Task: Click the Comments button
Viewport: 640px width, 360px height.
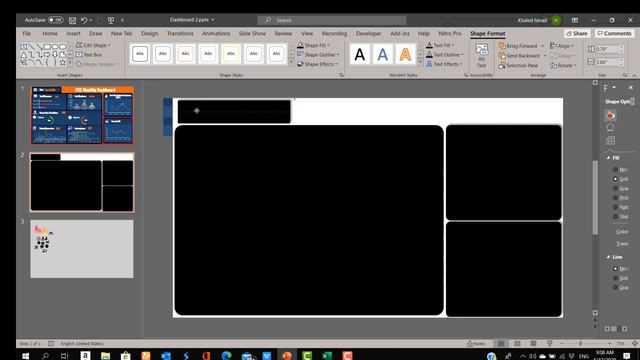Action: coord(614,33)
